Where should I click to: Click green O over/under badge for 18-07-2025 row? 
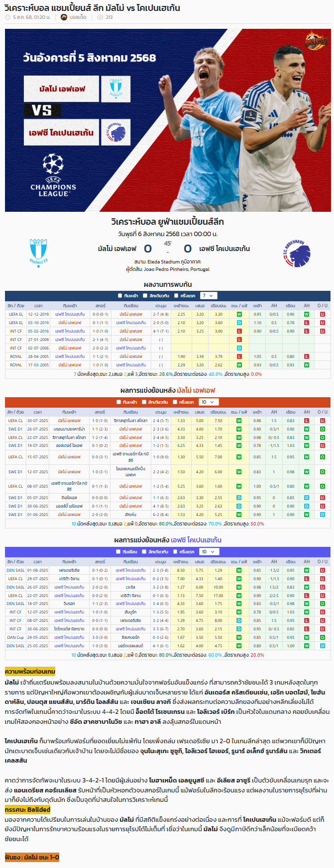click(323, 604)
